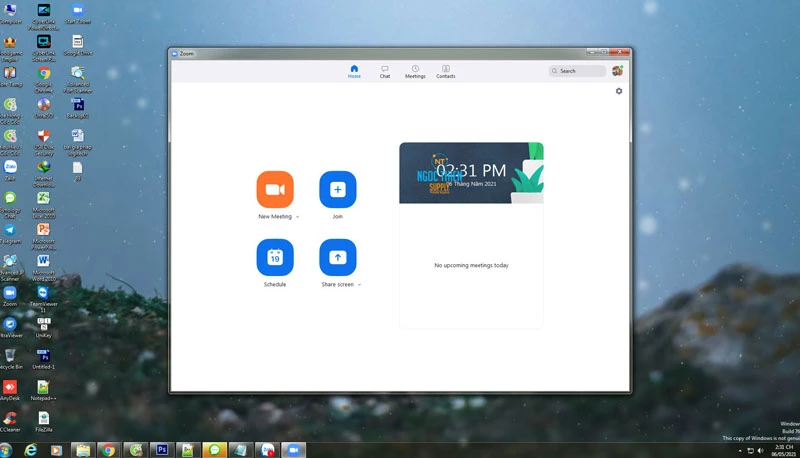The height and width of the screenshot is (458, 800).
Task: Open the FileZilla desktop shortcut
Action: click(43, 419)
